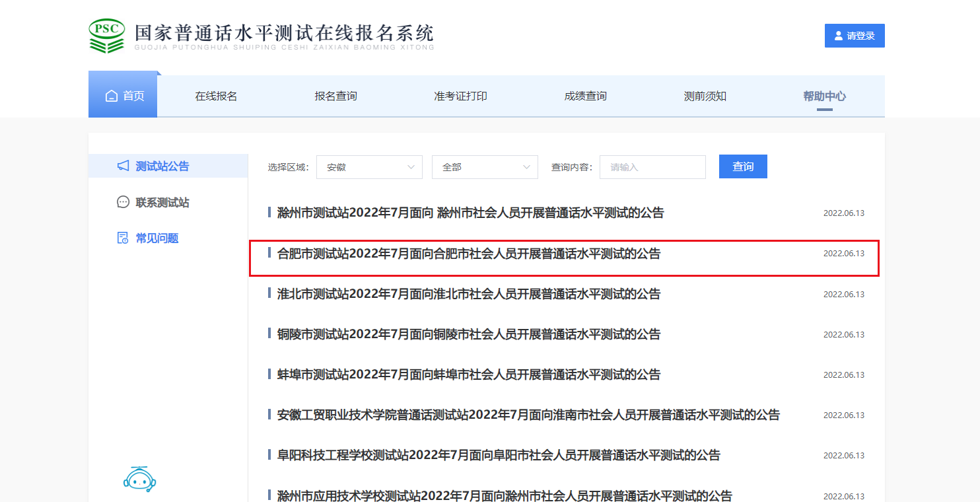Click the document icon beside 常见问题

(123, 238)
